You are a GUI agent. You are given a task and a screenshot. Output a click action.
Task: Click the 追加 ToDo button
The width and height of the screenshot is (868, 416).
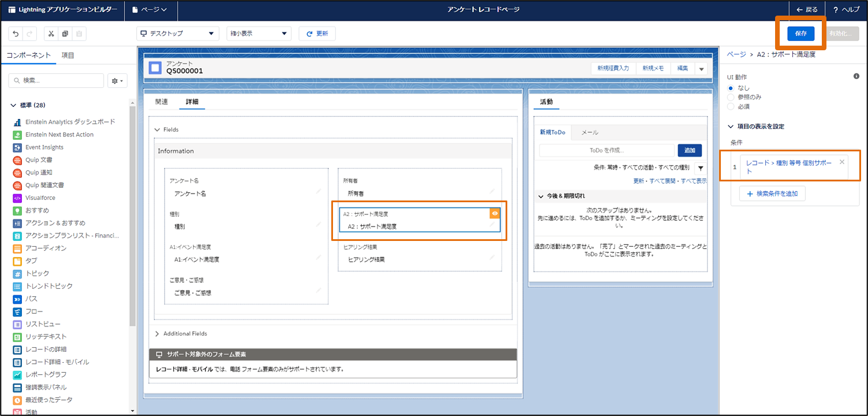pos(690,150)
